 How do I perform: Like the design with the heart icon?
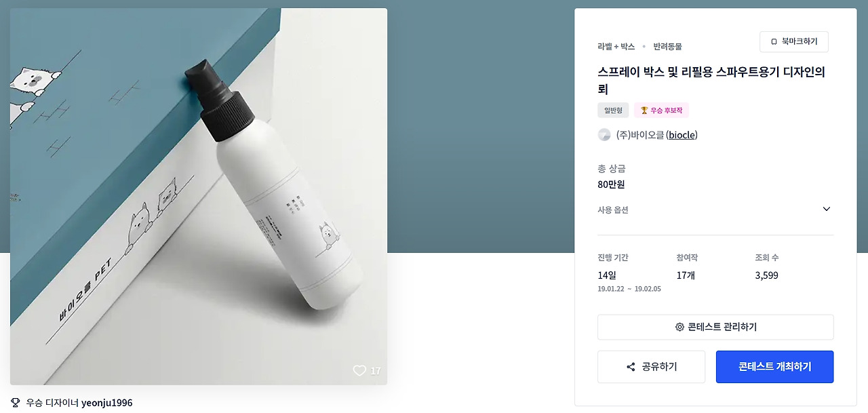359,371
